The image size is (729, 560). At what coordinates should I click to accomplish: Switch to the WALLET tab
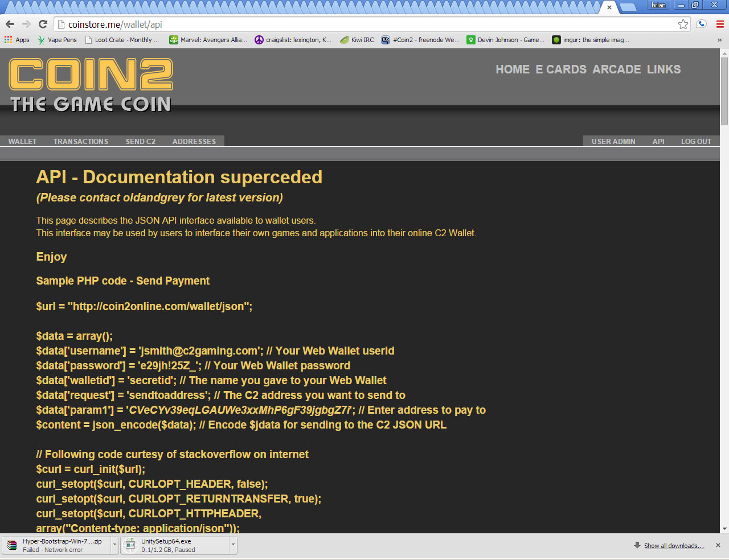point(22,141)
